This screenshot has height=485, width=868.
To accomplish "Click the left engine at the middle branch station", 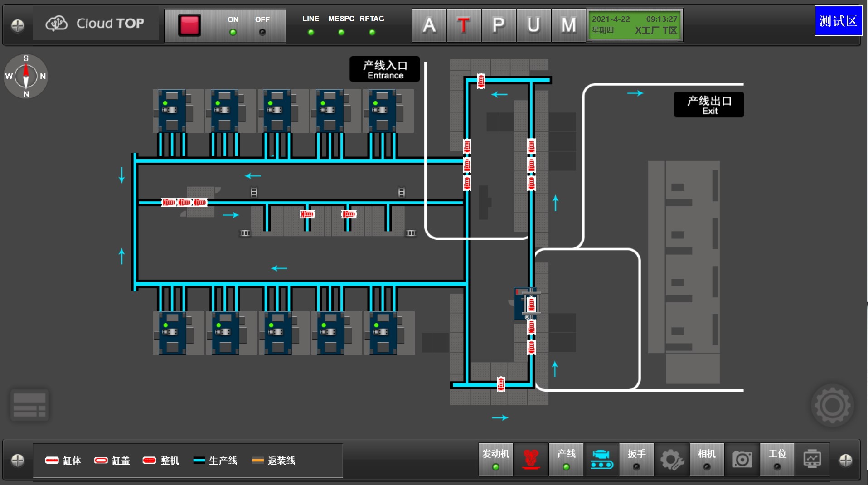I will pos(307,214).
